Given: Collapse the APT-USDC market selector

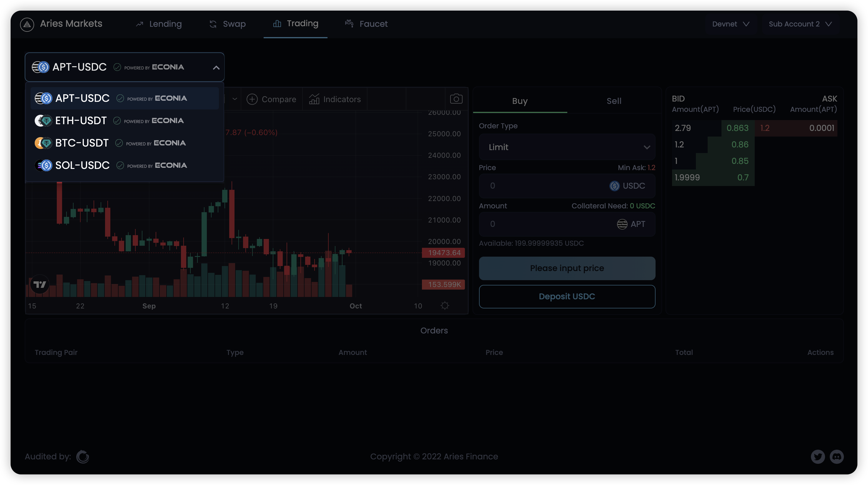Looking at the screenshot, I should [216, 67].
